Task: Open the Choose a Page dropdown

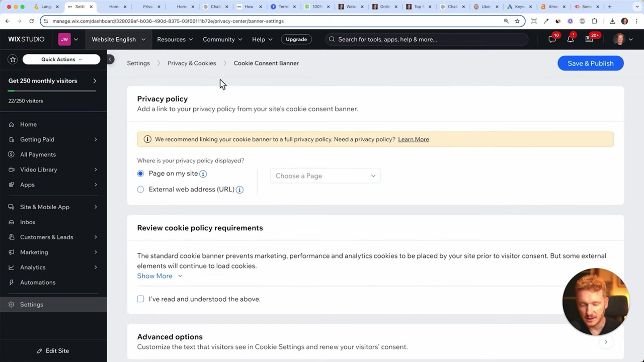Action: tap(326, 176)
